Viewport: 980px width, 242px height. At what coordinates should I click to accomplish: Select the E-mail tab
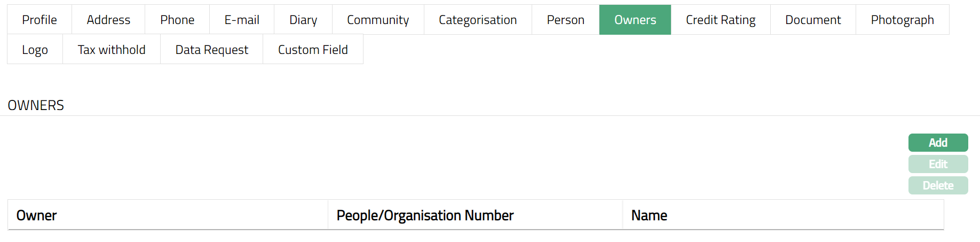point(242,20)
